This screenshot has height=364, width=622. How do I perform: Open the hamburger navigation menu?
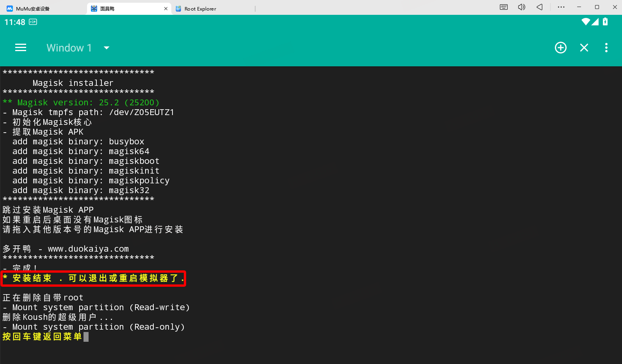(21, 48)
